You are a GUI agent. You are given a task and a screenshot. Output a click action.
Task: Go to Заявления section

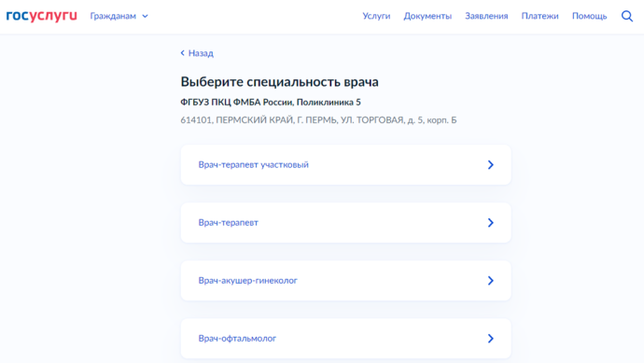(486, 16)
